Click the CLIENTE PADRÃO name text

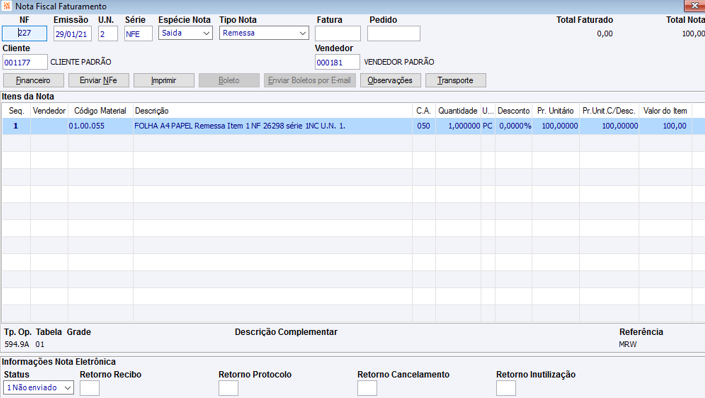(x=81, y=62)
